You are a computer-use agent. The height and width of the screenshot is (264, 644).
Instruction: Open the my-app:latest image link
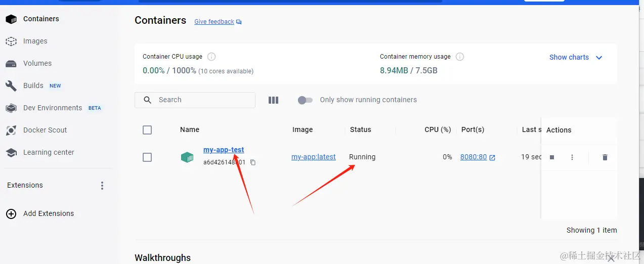click(x=314, y=157)
